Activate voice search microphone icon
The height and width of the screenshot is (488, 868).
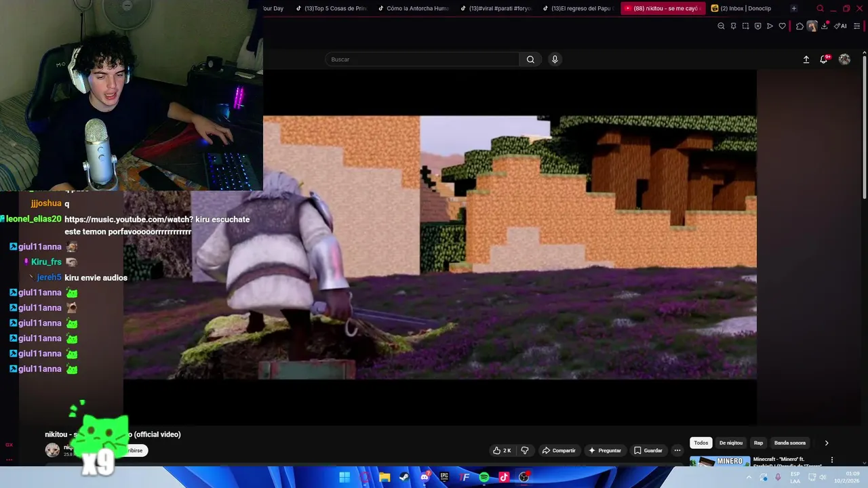(x=555, y=60)
